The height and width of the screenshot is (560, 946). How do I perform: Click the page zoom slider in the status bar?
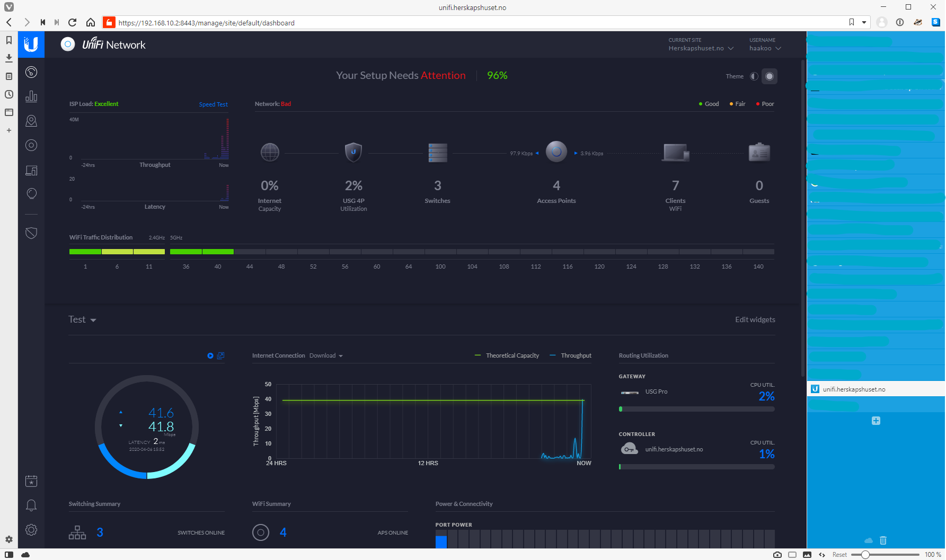(x=884, y=555)
